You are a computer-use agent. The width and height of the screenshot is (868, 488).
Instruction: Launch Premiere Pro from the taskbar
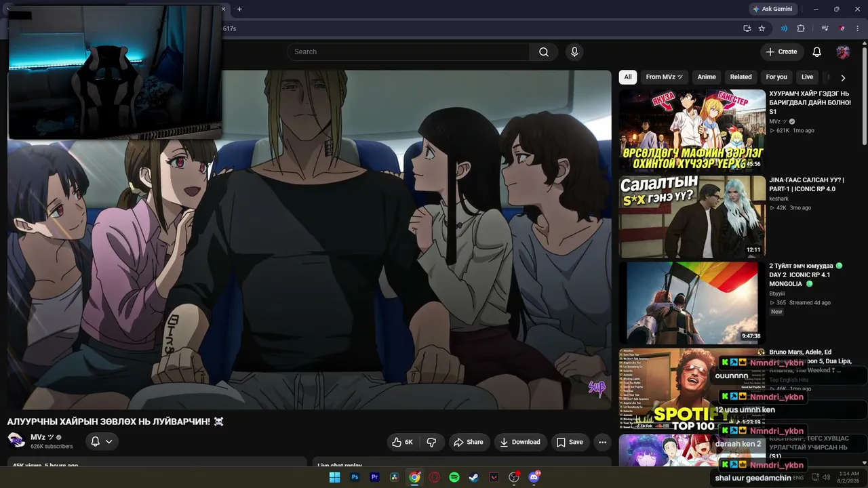[374, 477]
